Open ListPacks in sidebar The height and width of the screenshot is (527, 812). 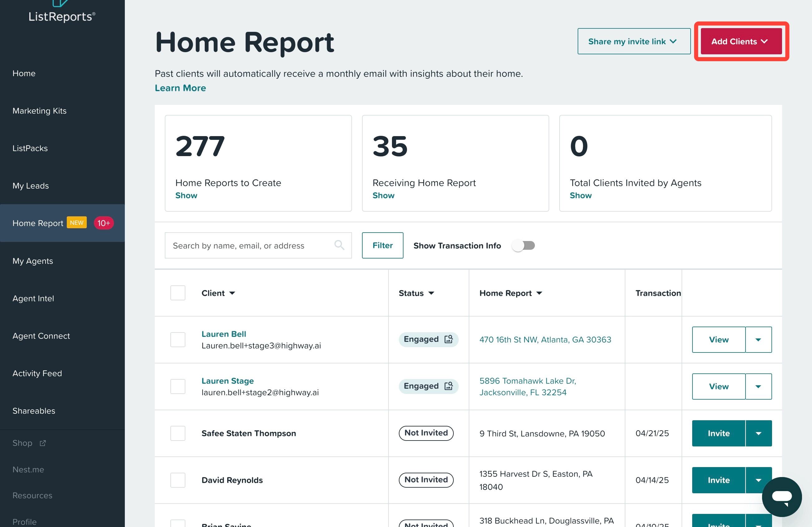30,148
